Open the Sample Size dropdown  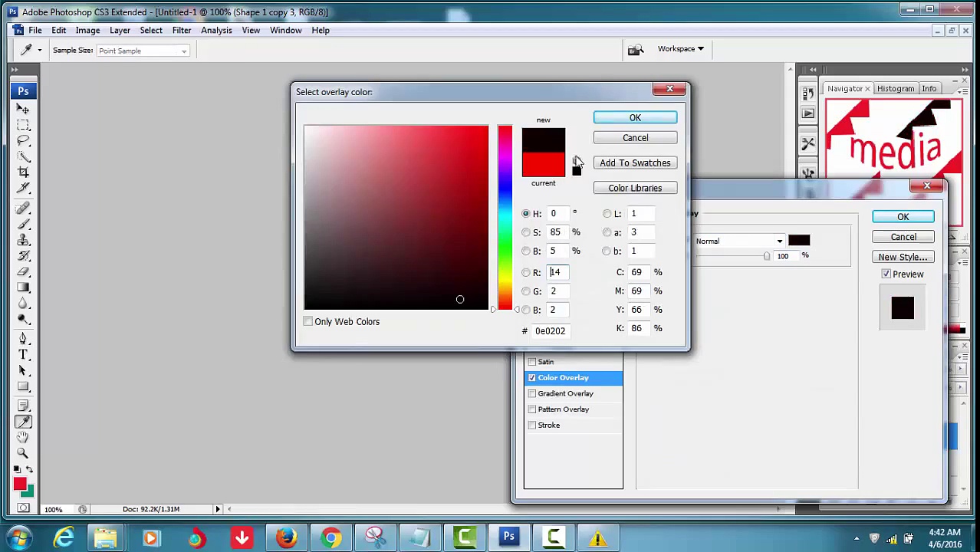pos(143,51)
